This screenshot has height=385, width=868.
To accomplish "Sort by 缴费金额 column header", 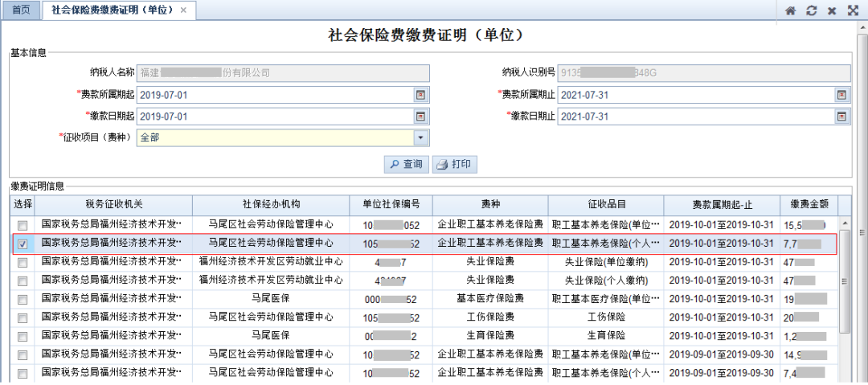I will [809, 204].
